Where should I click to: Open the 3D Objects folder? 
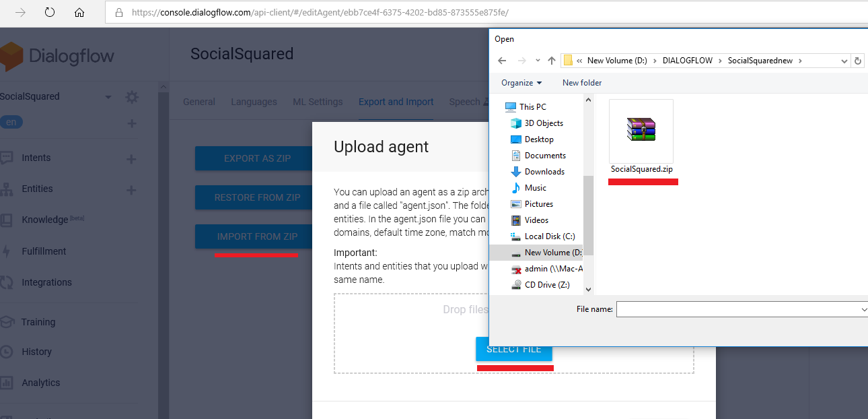click(543, 123)
